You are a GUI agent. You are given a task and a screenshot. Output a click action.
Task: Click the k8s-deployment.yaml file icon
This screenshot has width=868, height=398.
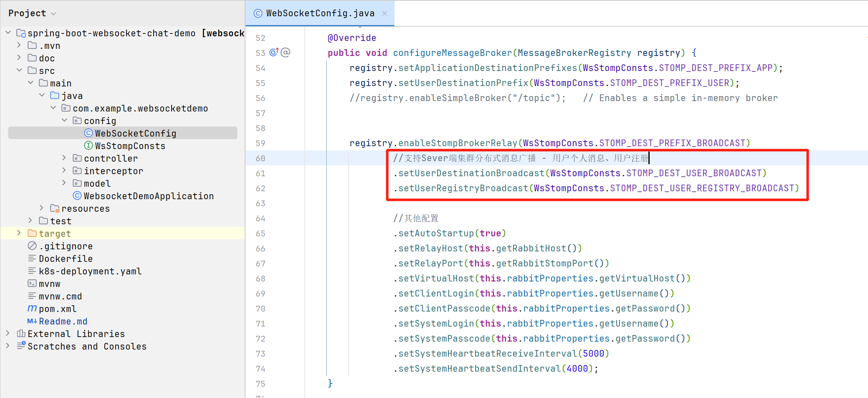click(32, 271)
